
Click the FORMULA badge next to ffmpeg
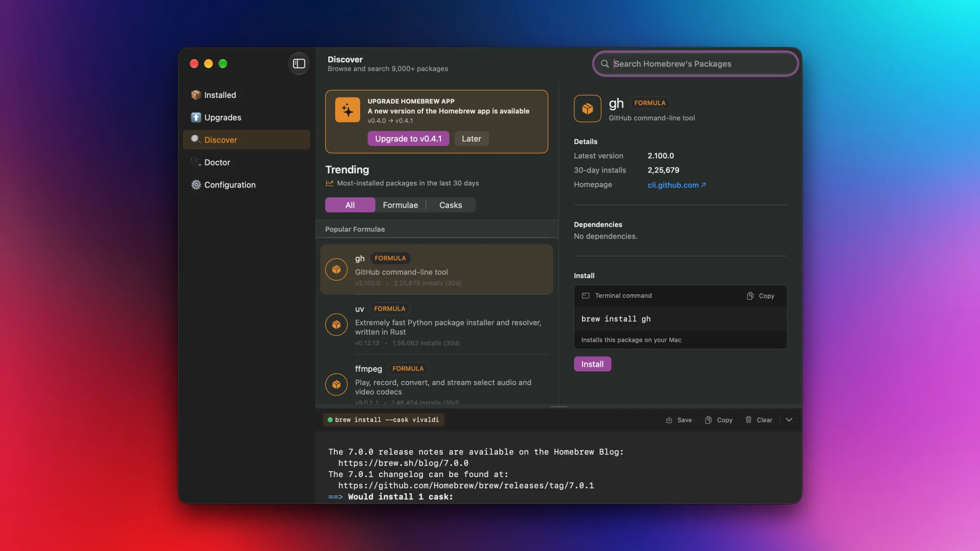(x=408, y=368)
